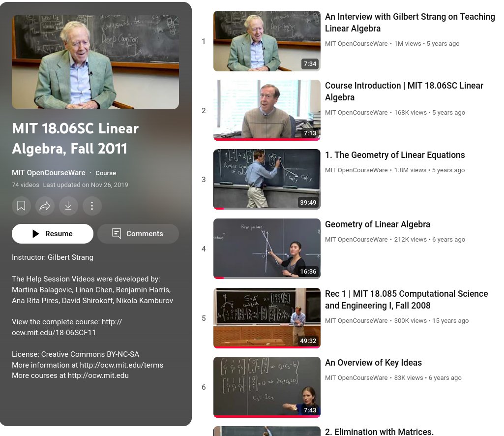
Task: Open An Overview of Key Ideas thumbnail
Action: [267, 387]
